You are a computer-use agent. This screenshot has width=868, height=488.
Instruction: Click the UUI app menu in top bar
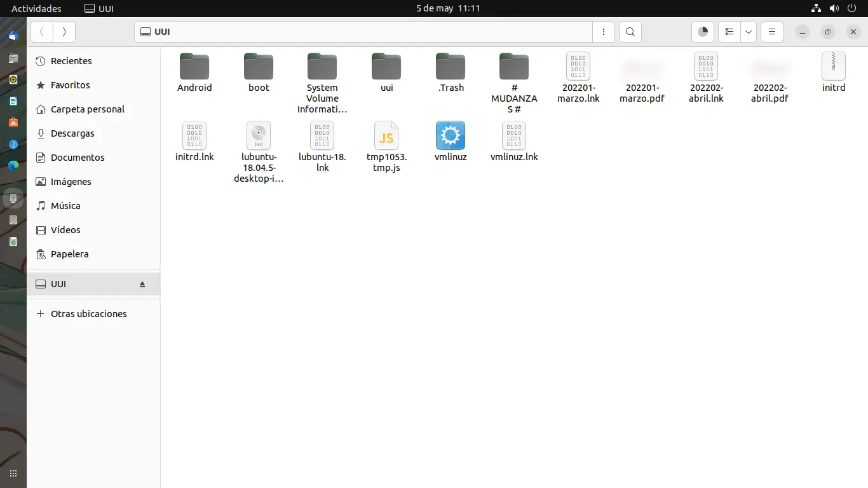coord(98,8)
